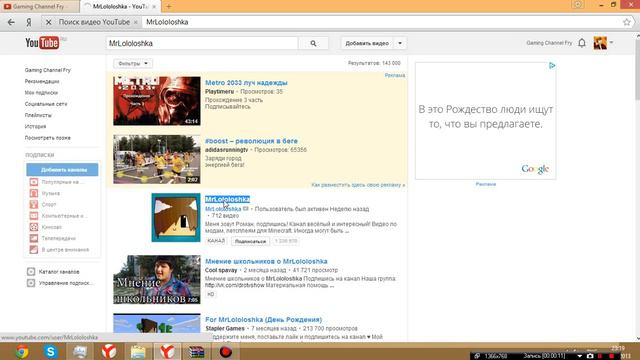Screen dimensions: 640x360
Task: Open Каталог каналов in the sidebar
Action: coord(59,271)
